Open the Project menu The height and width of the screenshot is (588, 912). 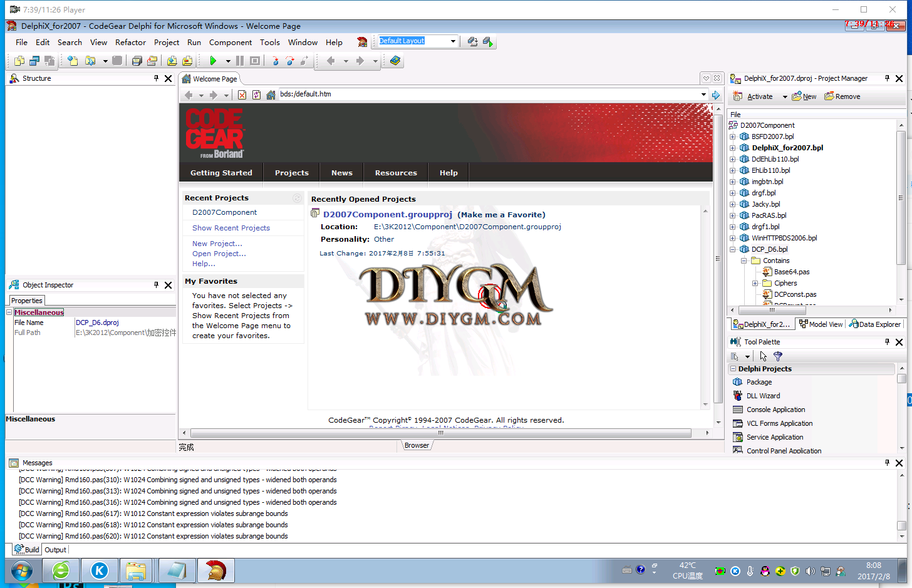tap(167, 42)
